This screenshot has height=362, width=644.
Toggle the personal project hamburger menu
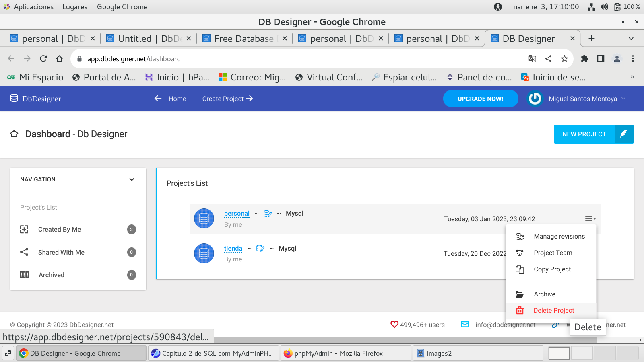tap(590, 219)
